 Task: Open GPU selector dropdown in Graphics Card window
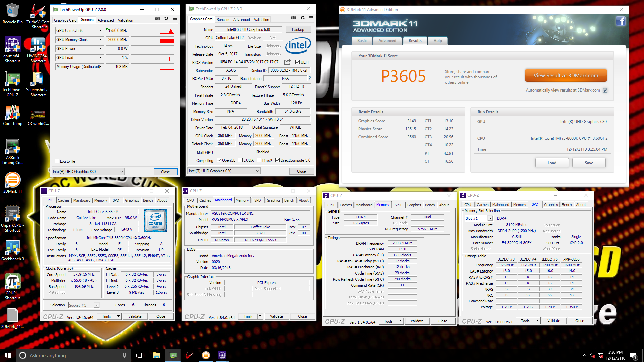point(224,171)
